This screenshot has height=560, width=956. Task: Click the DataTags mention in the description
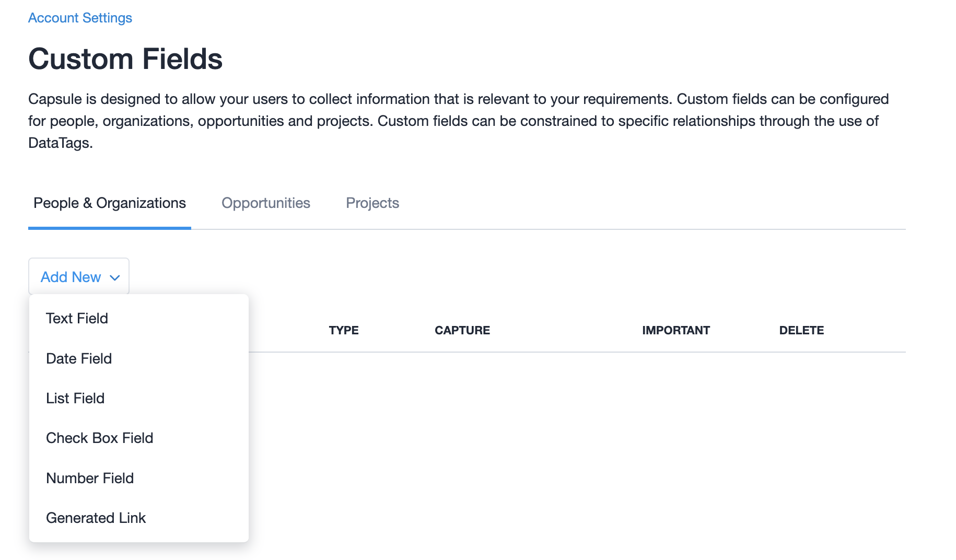[60, 143]
